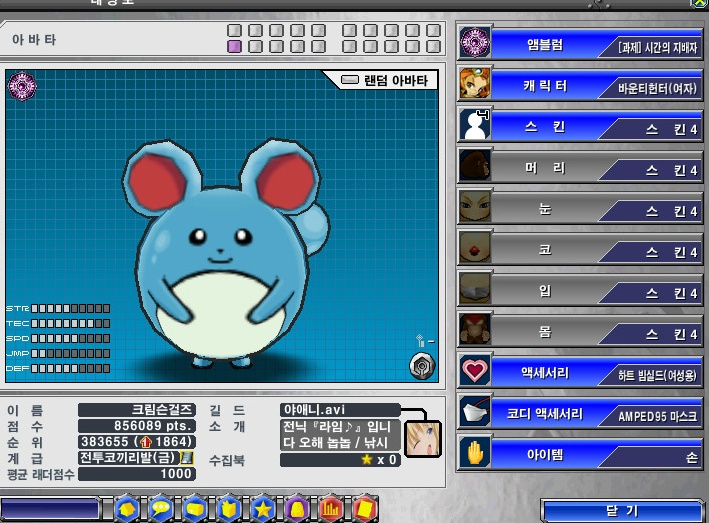Click the yellow chest block icon in the bottom bar
This screenshot has height=523, width=709.
tap(195, 509)
